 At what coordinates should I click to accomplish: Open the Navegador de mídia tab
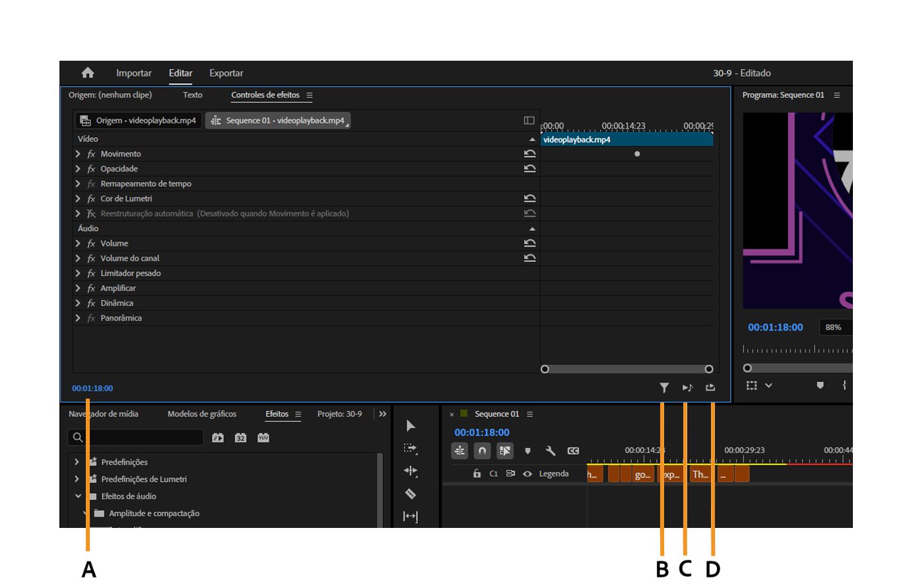tap(104, 414)
